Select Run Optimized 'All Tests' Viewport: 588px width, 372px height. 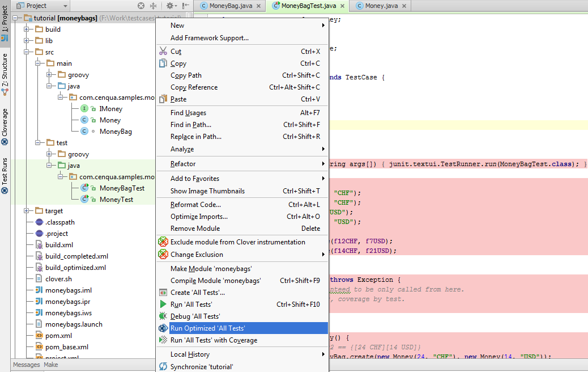[x=207, y=328]
